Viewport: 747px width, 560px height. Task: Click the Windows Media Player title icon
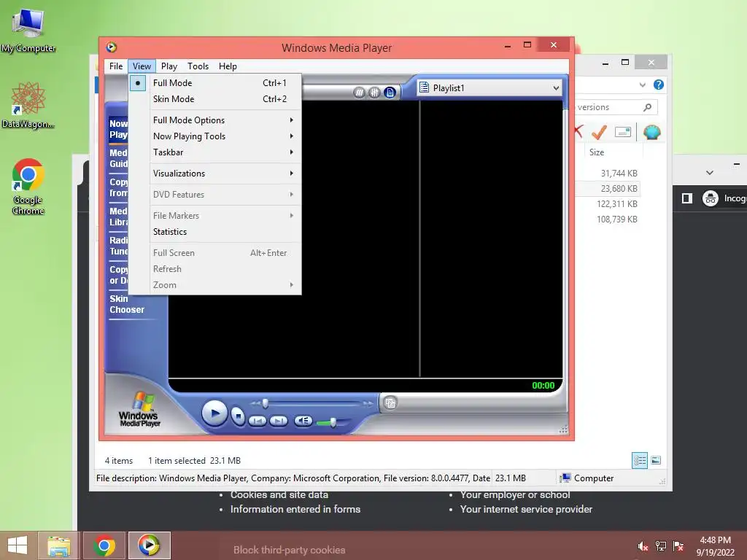(112, 47)
